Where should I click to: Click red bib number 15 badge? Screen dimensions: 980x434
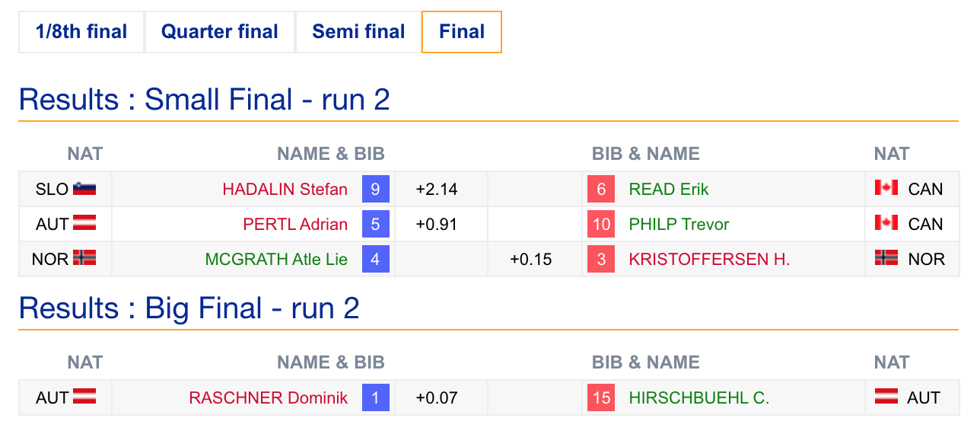click(601, 397)
